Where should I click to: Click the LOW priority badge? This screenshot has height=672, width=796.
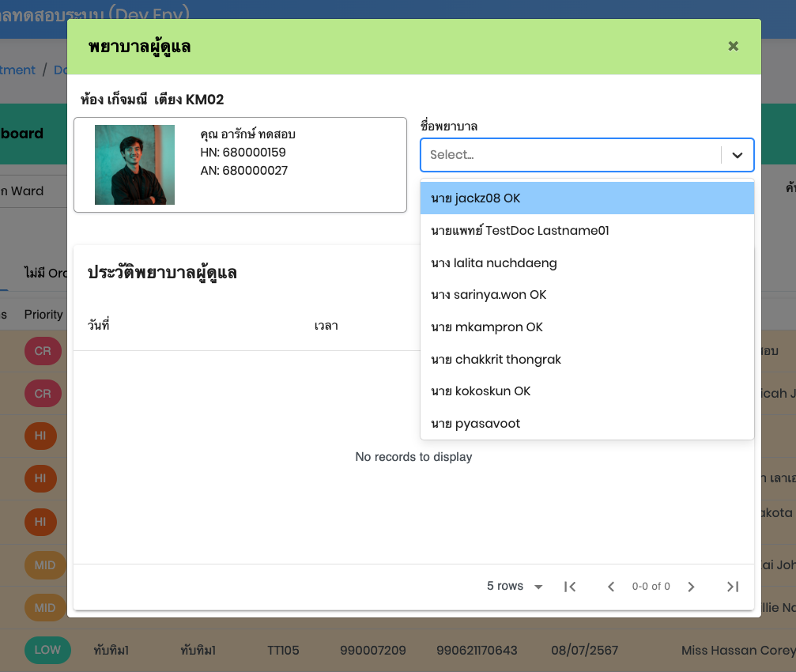coord(47,650)
